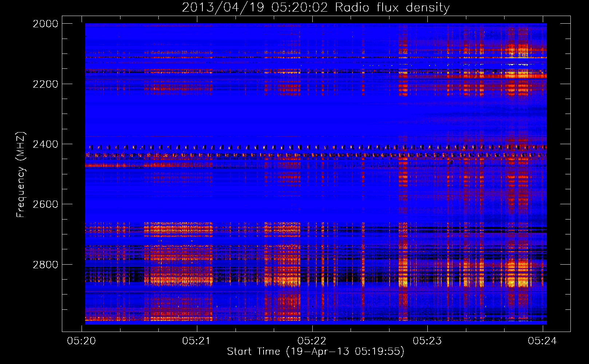Viewport: 589px width, 364px height.
Task: Click the 05:21 time axis label
Action: [x=197, y=341]
